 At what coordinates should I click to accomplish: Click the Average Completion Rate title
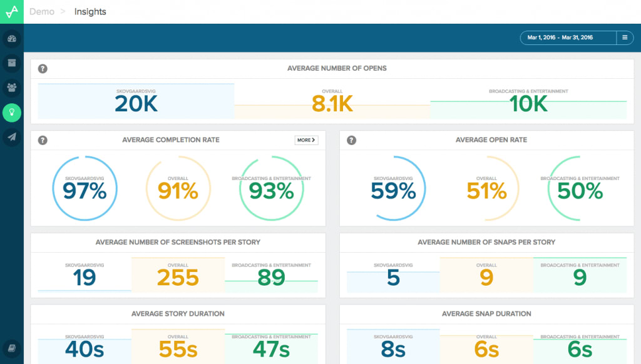(171, 139)
